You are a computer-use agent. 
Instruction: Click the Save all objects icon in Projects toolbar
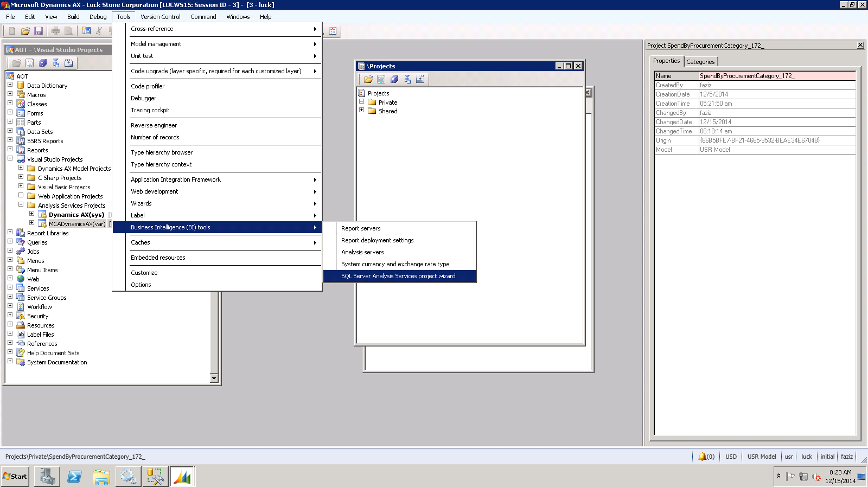pyautogui.click(x=394, y=79)
